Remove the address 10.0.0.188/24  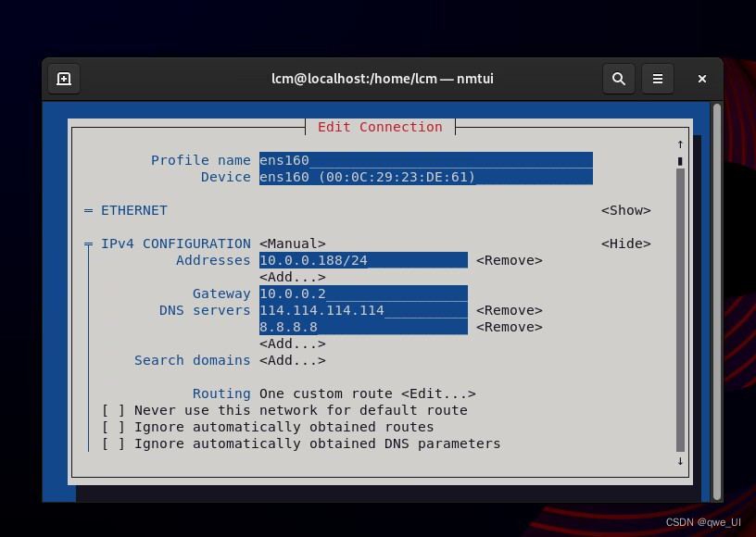pyautogui.click(x=510, y=260)
